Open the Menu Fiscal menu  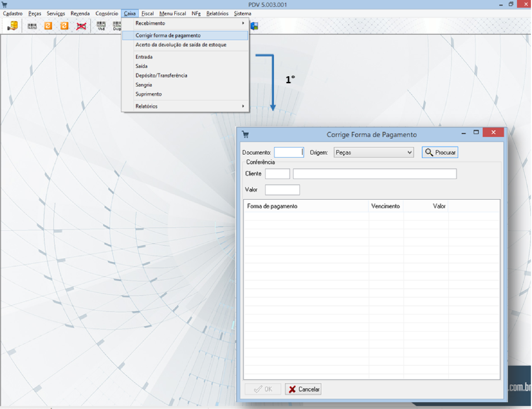[172, 14]
